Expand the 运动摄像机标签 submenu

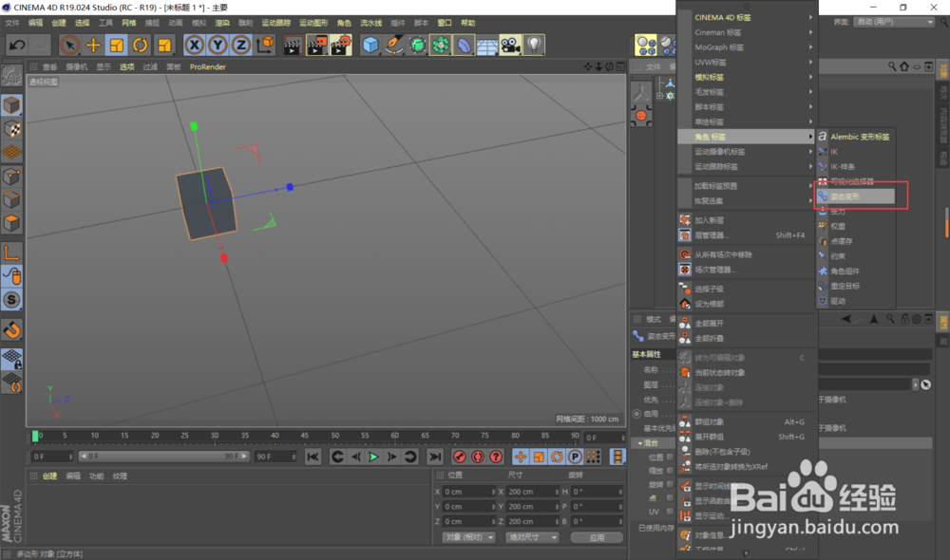point(747,151)
